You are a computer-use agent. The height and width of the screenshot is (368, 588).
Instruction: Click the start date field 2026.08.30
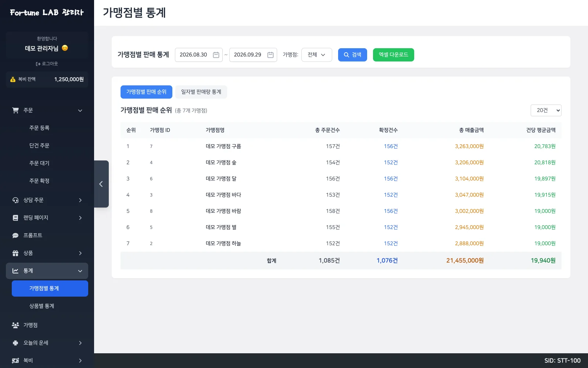(199, 55)
